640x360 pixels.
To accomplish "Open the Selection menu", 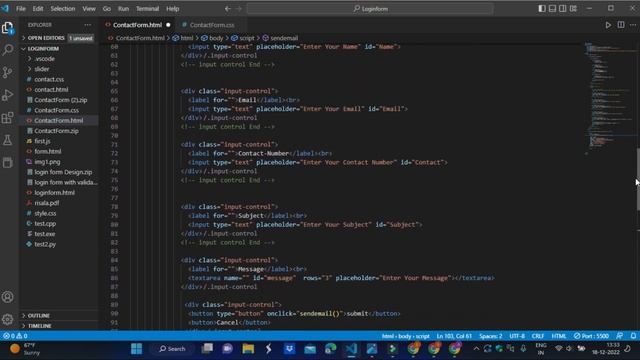I will [62, 9].
